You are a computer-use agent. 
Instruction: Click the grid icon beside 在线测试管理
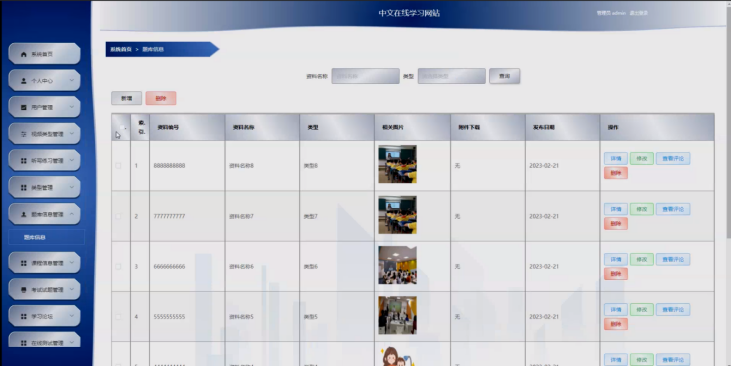24,343
